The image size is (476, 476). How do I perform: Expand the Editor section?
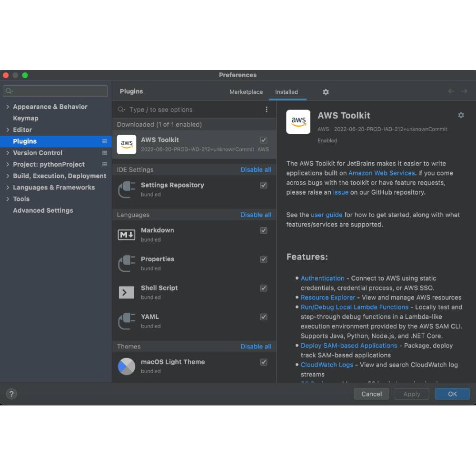8,129
